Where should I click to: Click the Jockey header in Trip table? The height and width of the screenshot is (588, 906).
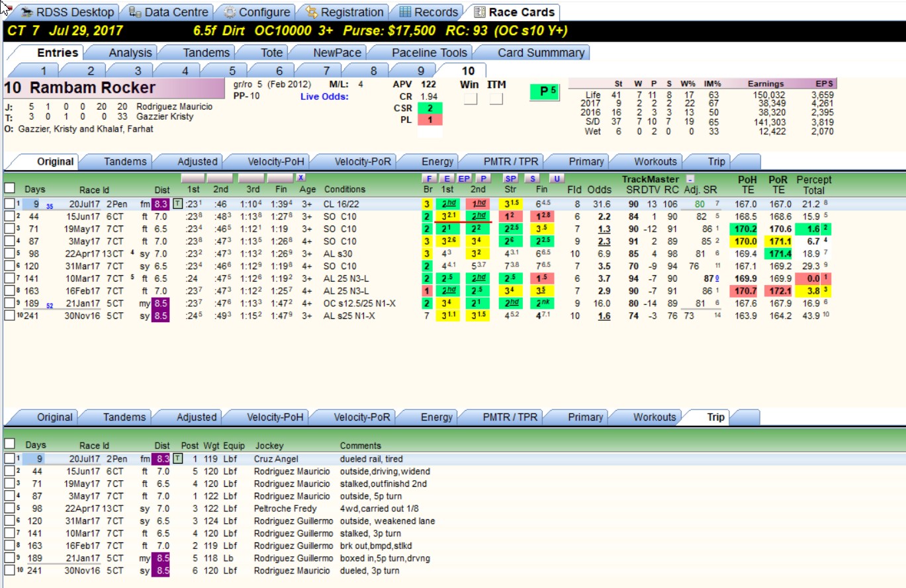click(x=269, y=445)
